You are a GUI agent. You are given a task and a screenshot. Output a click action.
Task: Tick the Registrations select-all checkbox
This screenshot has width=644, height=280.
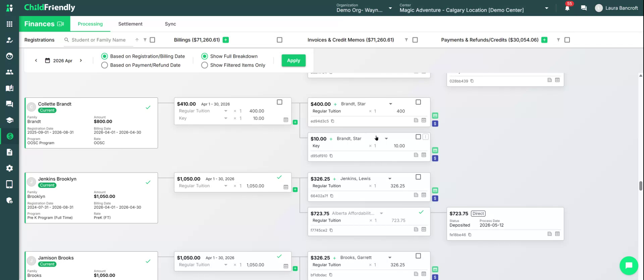point(152,40)
